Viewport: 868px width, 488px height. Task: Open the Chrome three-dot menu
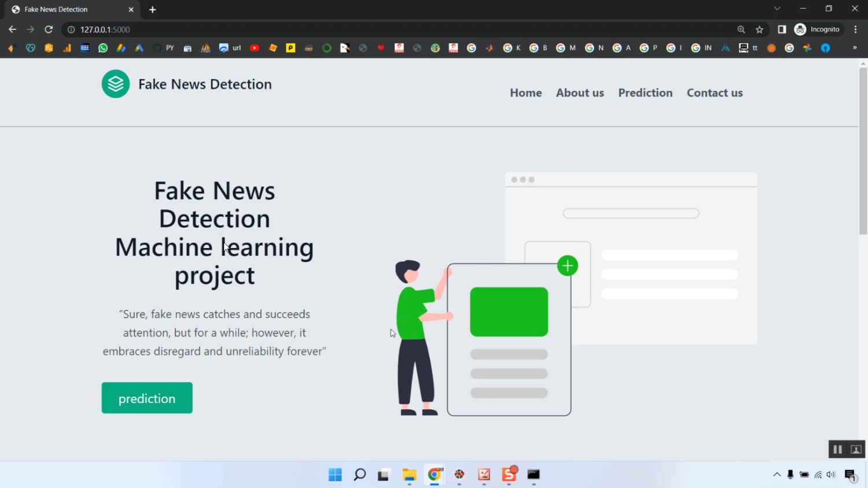coord(856,29)
